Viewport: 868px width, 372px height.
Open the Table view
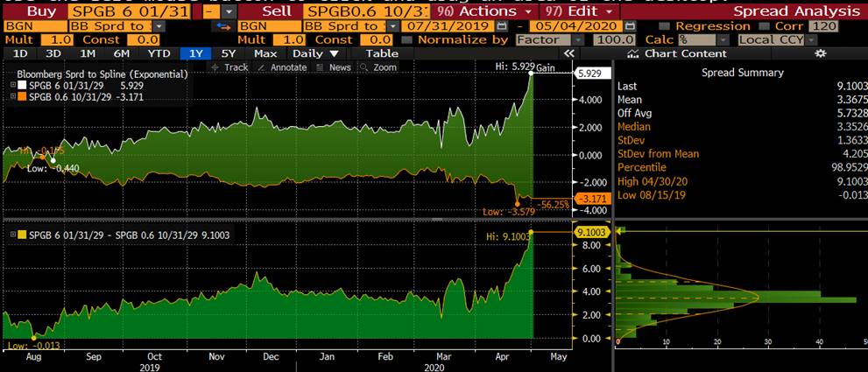[381, 53]
